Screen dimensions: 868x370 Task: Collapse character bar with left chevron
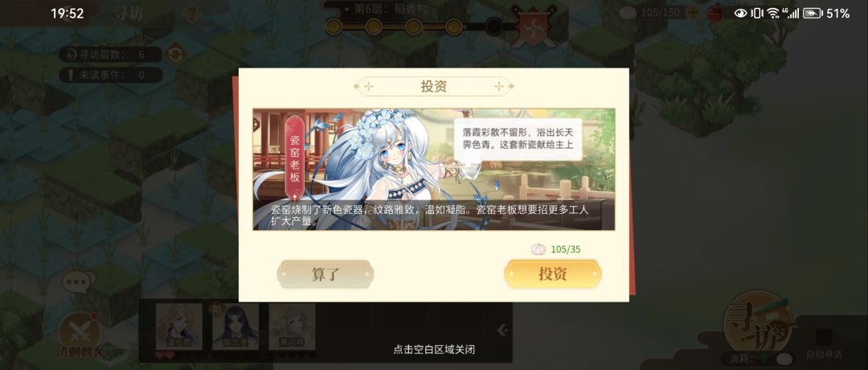click(502, 331)
